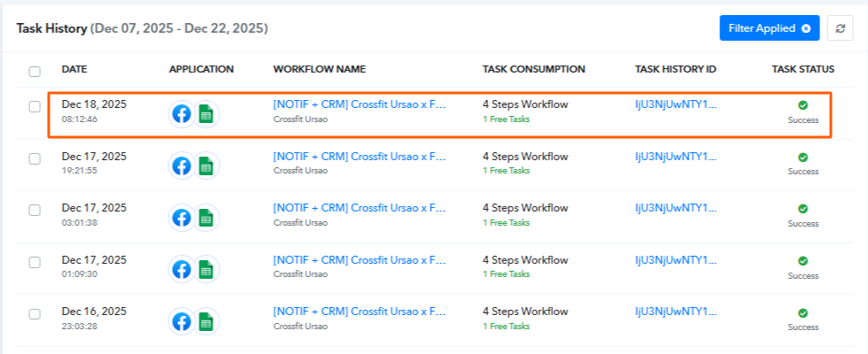Image resolution: width=868 pixels, height=354 pixels.
Task: Click the refresh icon beside Filter Applied
Action: [x=840, y=28]
